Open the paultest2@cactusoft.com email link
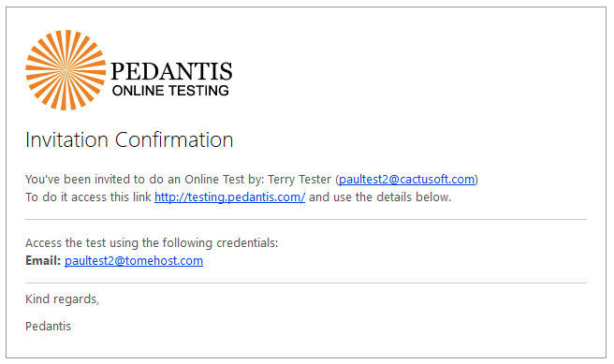This screenshot has width=614, height=364. tap(406, 180)
